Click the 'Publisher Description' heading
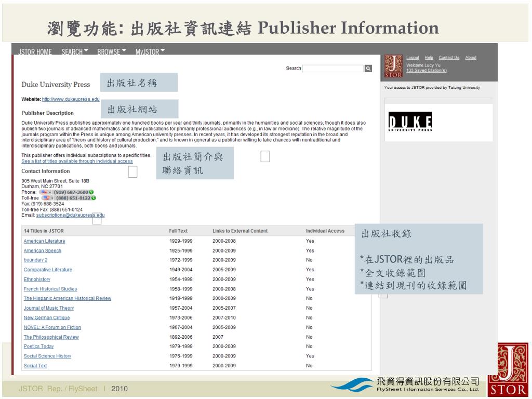Screen dimensions: 532x399 (x=47, y=113)
